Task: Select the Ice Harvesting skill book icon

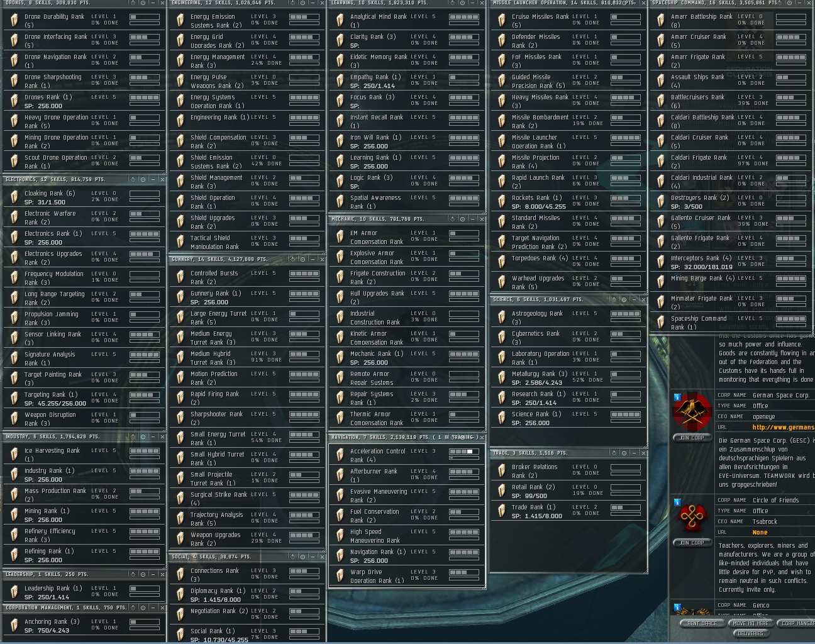Action: point(14,455)
